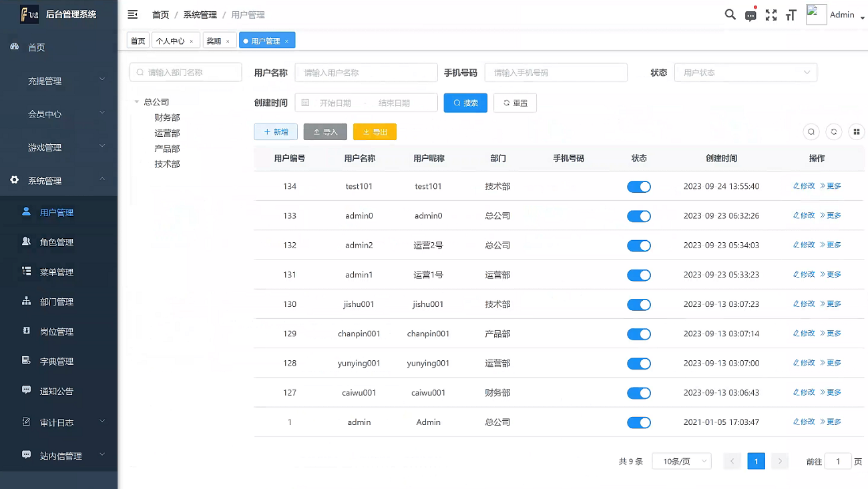Click the sidebar collapse hamburger icon

(x=133, y=15)
